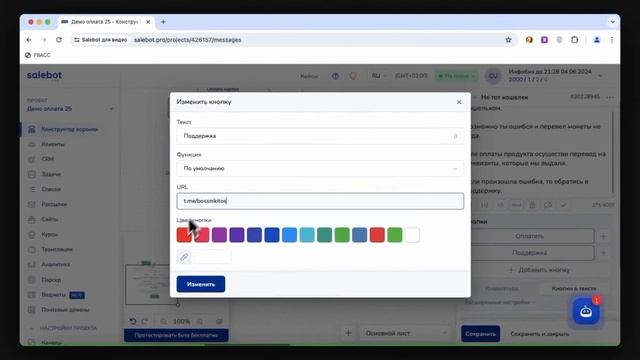Open the chat bot support widget
The height and width of the screenshot is (360, 640).
point(586,311)
